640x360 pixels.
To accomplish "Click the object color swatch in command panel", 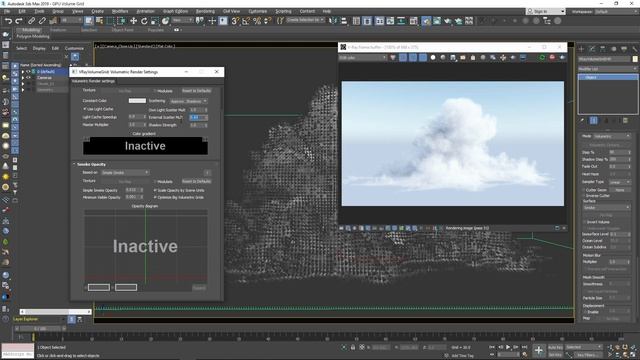I will [635, 59].
